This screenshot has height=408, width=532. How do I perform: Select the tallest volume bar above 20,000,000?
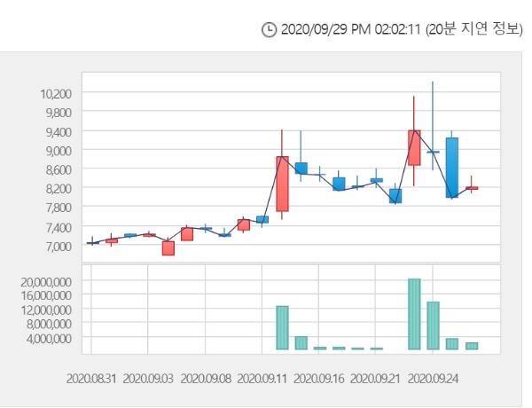pos(414,314)
